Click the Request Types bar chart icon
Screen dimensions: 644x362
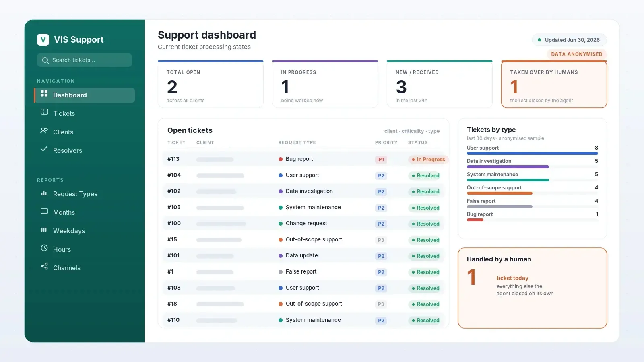tap(44, 193)
